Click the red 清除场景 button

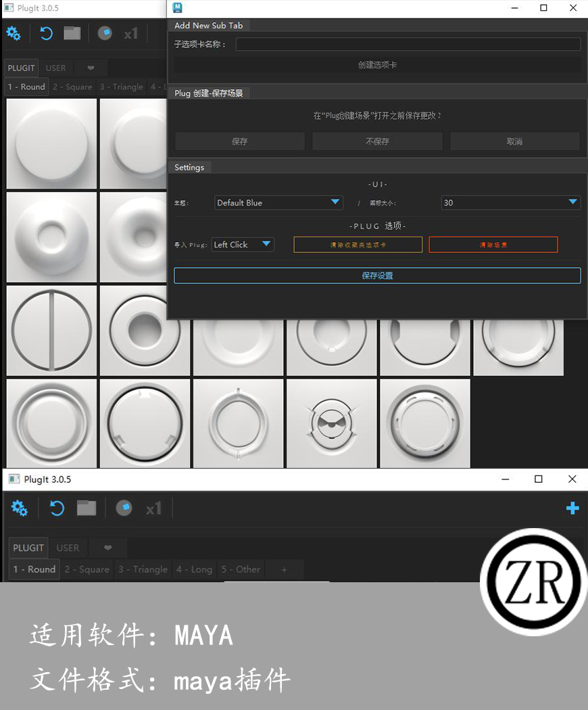[x=493, y=244]
